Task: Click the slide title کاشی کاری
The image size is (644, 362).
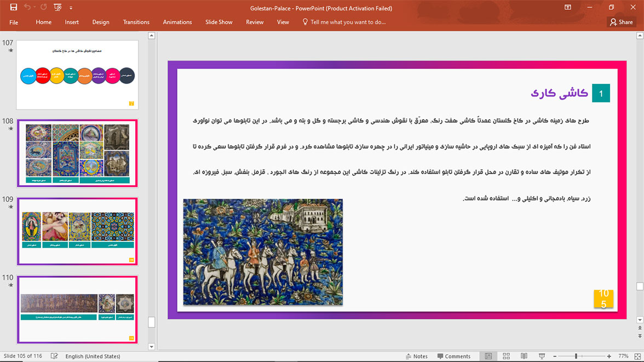Action: tap(559, 93)
